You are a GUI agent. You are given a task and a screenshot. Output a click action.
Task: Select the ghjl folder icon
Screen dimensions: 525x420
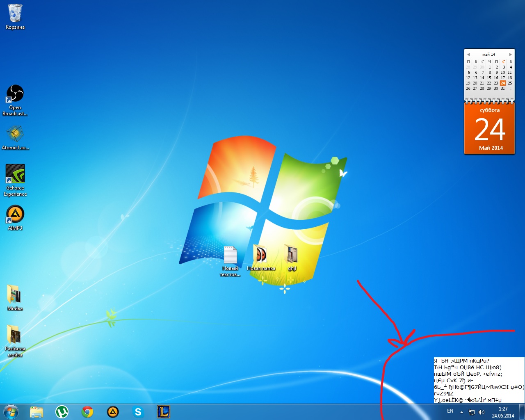coord(292,258)
